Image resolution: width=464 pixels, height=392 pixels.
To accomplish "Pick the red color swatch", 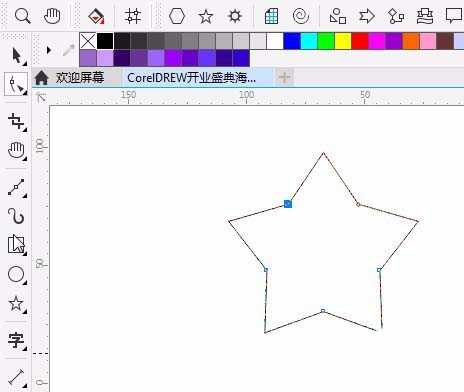I will (x=360, y=41).
